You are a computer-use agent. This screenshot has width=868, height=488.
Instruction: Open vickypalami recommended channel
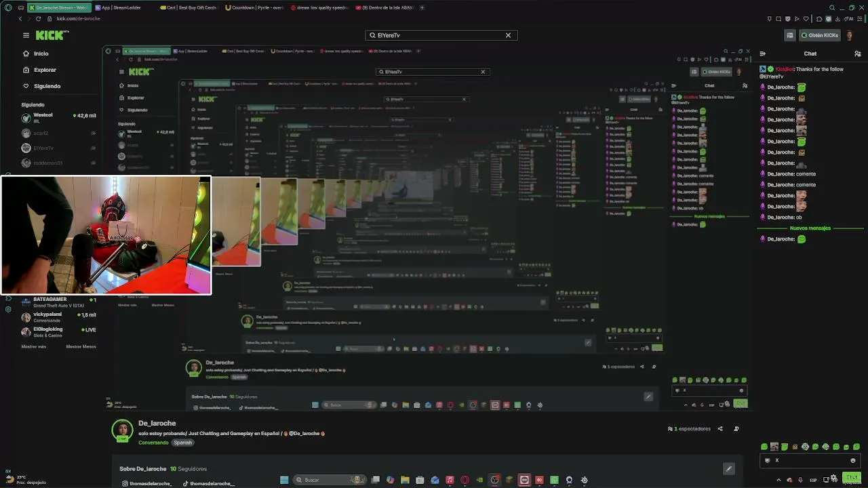tap(58, 317)
